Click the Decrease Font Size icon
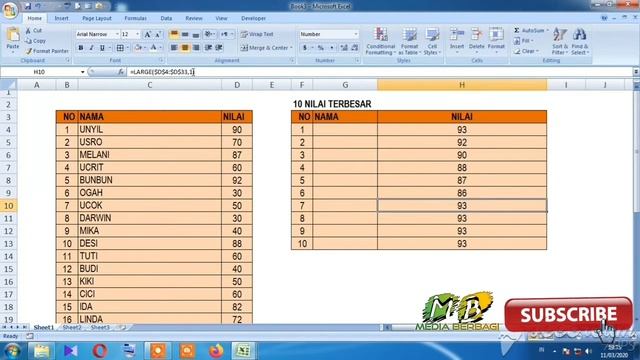The height and width of the screenshot is (360, 640). click(158, 34)
